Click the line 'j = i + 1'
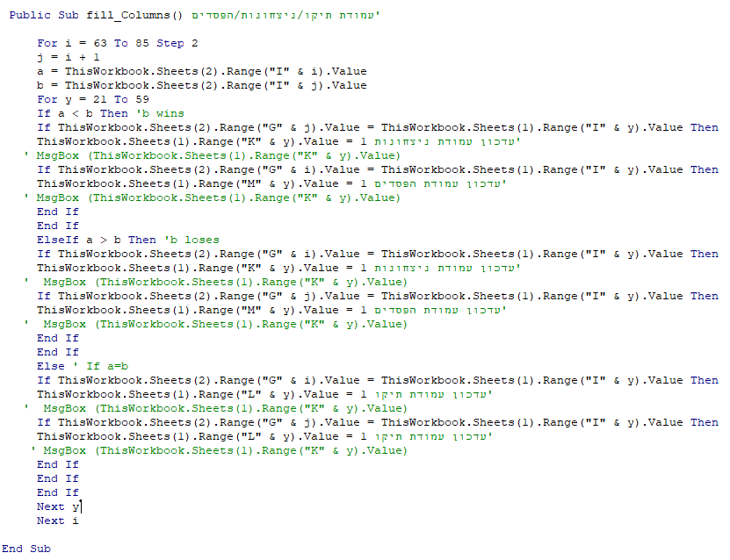The image size is (730, 560). pyautogui.click(x=68, y=57)
